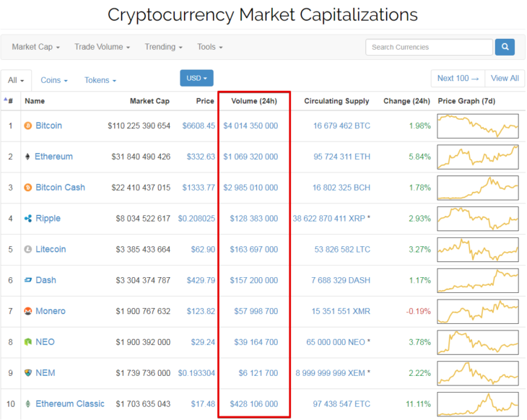Sort by rank using the # column header
This screenshot has width=527, height=420.
point(9,100)
